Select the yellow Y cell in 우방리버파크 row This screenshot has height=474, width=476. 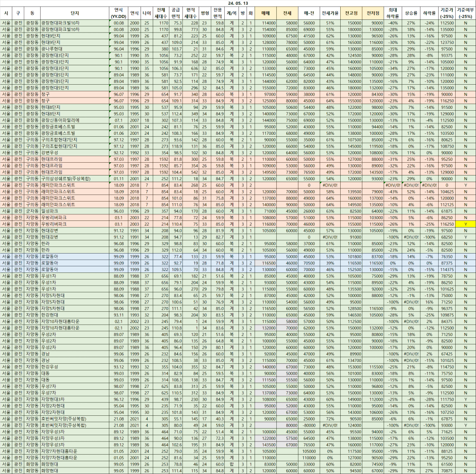click(466, 224)
